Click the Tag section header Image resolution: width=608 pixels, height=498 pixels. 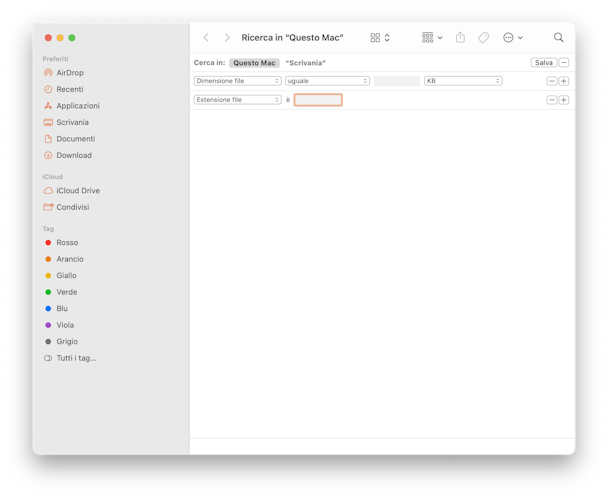48,229
